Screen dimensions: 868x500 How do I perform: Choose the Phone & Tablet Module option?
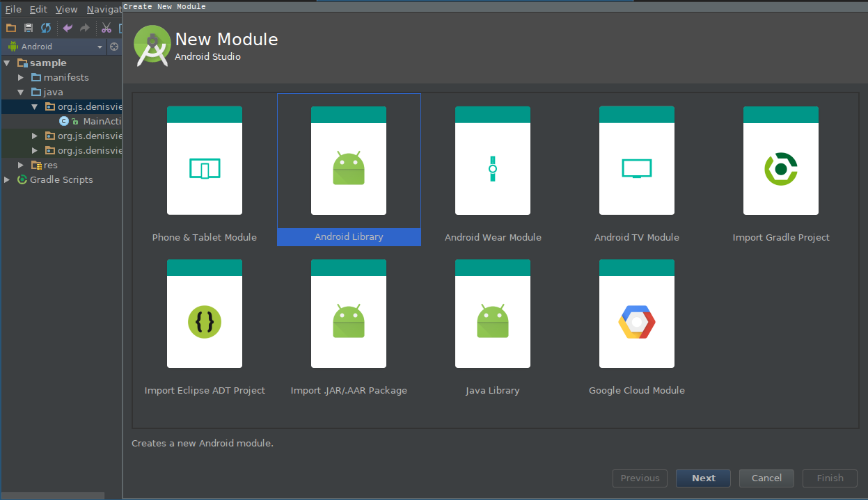204,167
